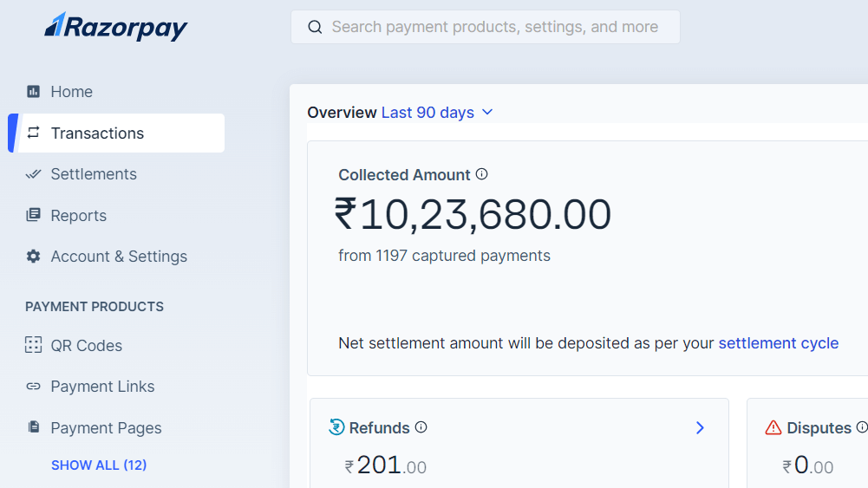868x488 pixels.
Task: Click the Payment Links chain icon
Action: 33,387
